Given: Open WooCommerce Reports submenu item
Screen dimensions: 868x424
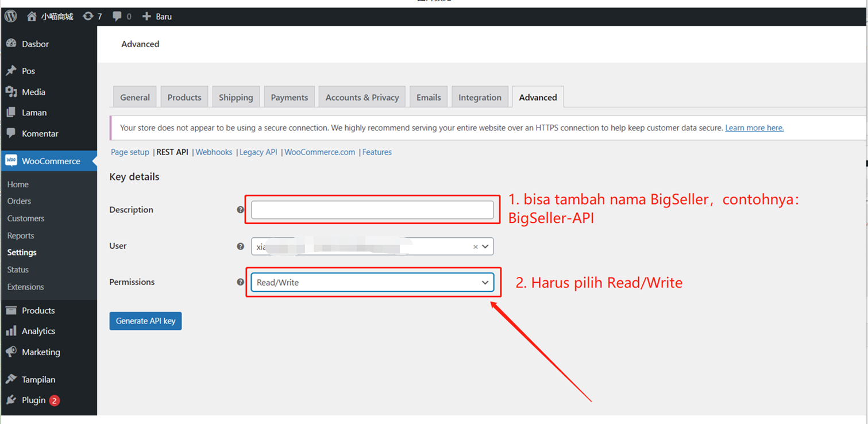Looking at the screenshot, I should click(21, 236).
